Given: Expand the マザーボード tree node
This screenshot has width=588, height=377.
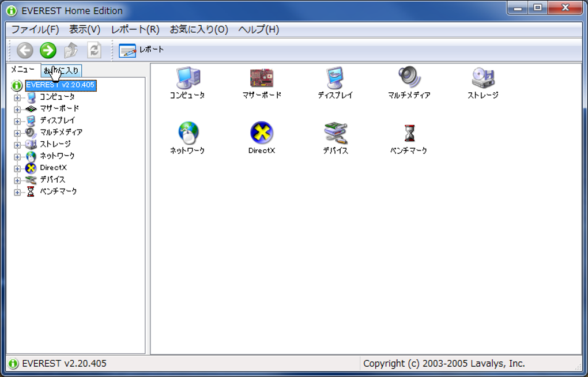Looking at the screenshot, I should tap(17, 110).
